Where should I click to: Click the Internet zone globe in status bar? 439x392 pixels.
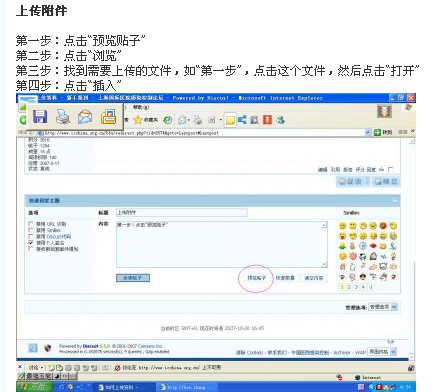[x=358, y=377]
